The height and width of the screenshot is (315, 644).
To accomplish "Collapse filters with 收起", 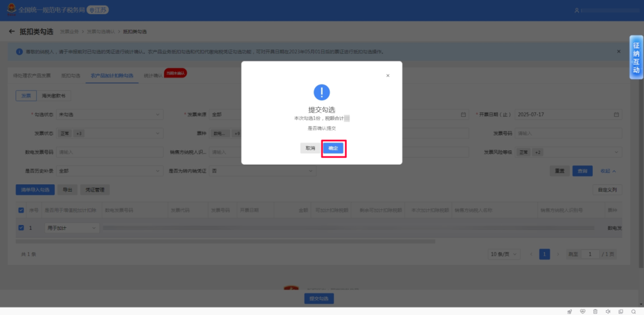I will pos(608,171).
